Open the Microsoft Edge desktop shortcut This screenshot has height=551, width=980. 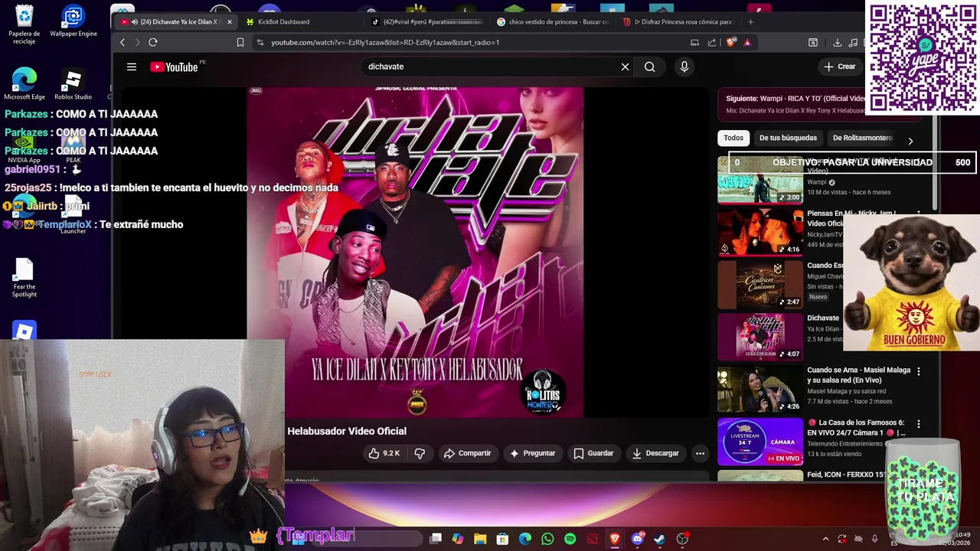24,84
